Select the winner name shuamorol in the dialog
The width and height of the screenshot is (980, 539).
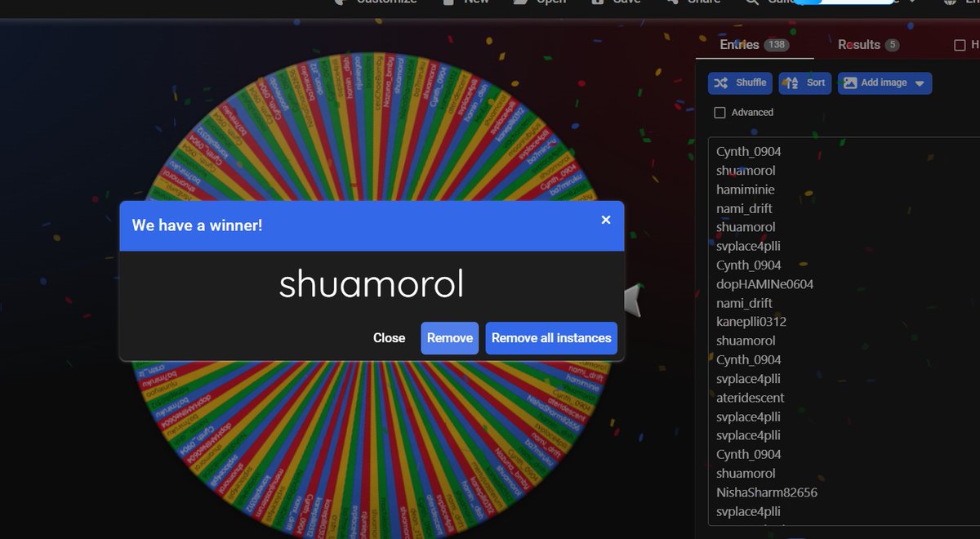372,284
